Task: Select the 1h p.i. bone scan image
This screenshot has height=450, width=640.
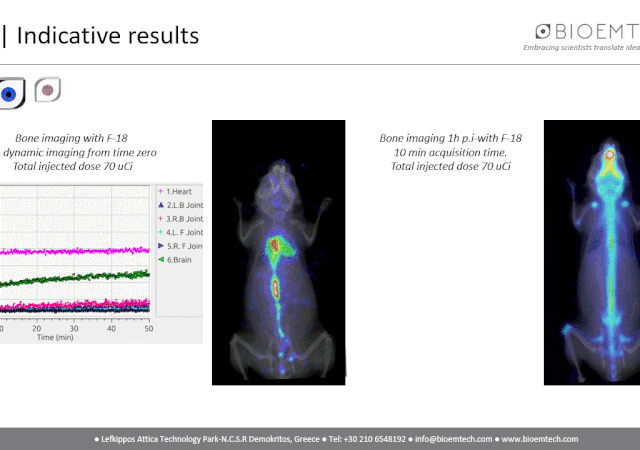Action: [591, 252]
